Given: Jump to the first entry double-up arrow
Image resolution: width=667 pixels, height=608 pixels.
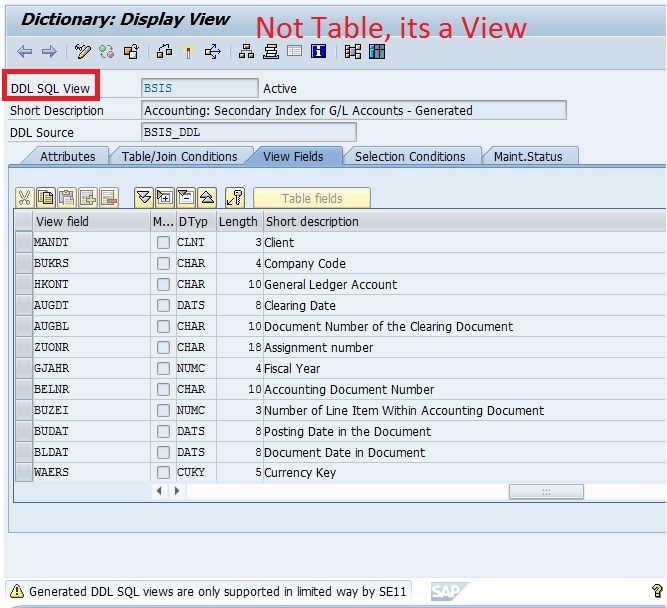Looking at the screenshot, I should tap(207, 198).
